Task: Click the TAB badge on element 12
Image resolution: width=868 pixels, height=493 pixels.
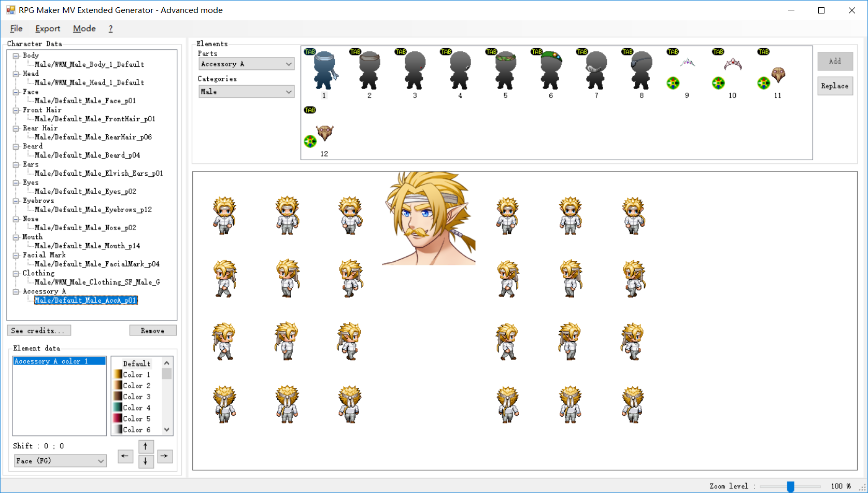Action: pyautogui.click(x=310, y=110)
